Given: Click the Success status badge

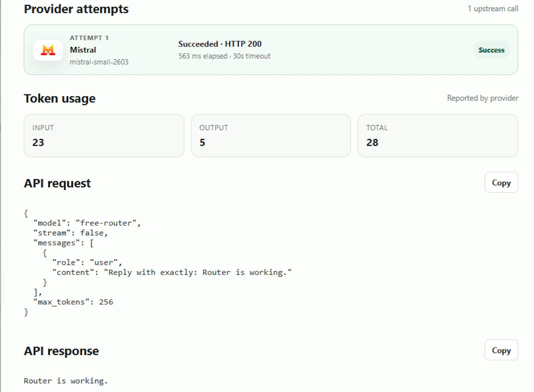Looking at the screenshot, I should (491, 50).
